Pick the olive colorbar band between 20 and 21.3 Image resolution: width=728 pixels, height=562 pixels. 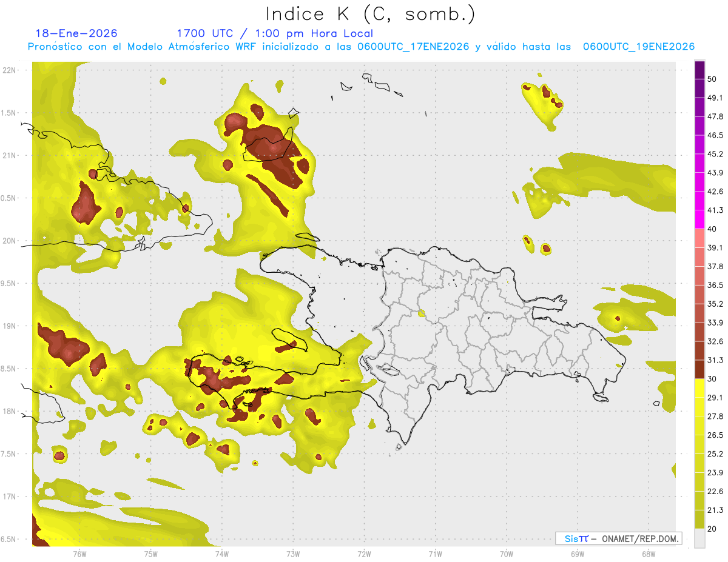pos(699,519)
